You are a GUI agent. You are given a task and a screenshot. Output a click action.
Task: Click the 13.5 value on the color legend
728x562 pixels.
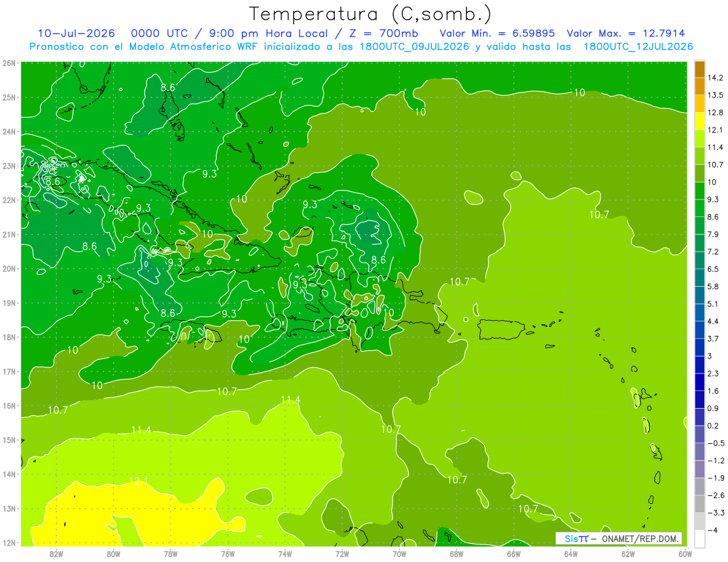tap(716, 95)
